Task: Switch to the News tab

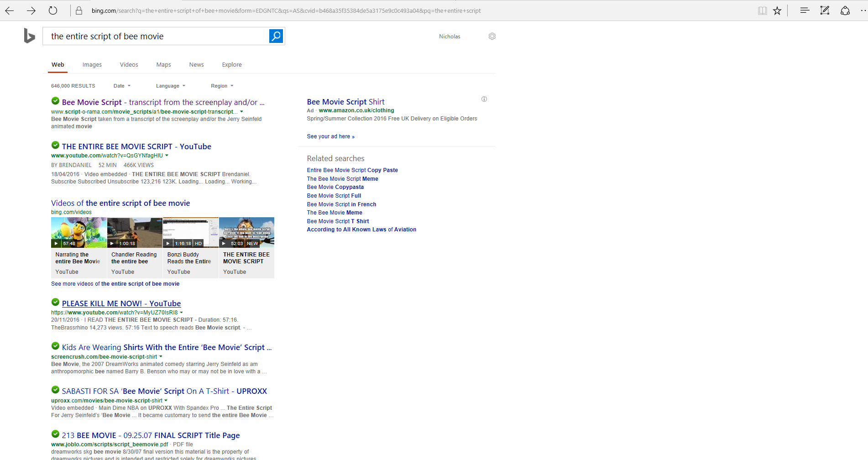Action: click(197, 65)
